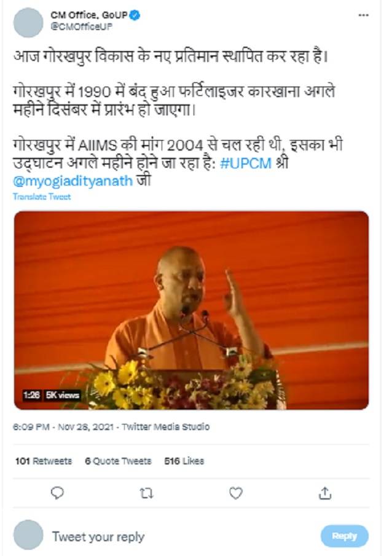Click the blue Reply button

(345, 536)
